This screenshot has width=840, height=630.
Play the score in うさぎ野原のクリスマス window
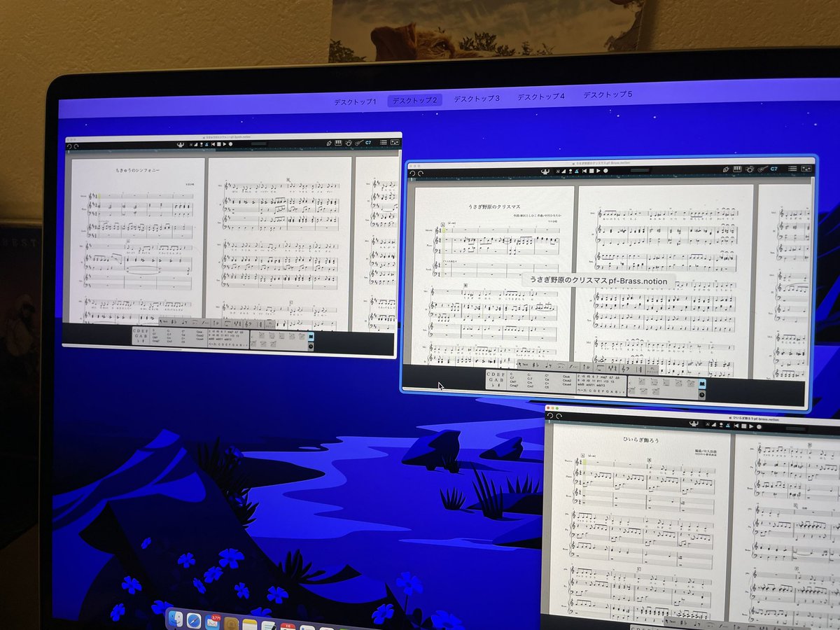[598, 171]
